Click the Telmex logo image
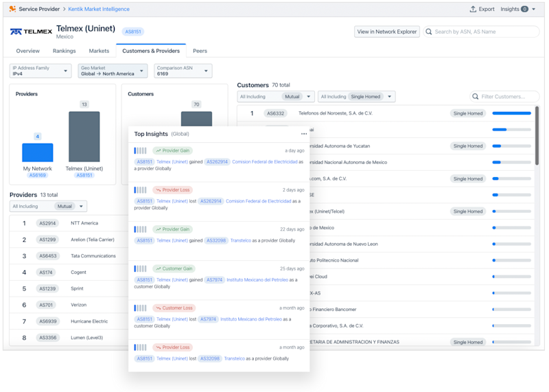 coord(31,32)
